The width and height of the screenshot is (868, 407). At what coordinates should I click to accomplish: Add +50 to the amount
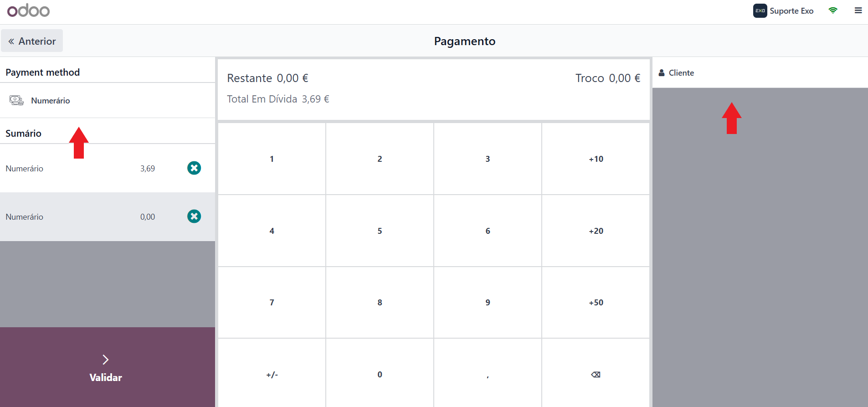click(596, 303)
